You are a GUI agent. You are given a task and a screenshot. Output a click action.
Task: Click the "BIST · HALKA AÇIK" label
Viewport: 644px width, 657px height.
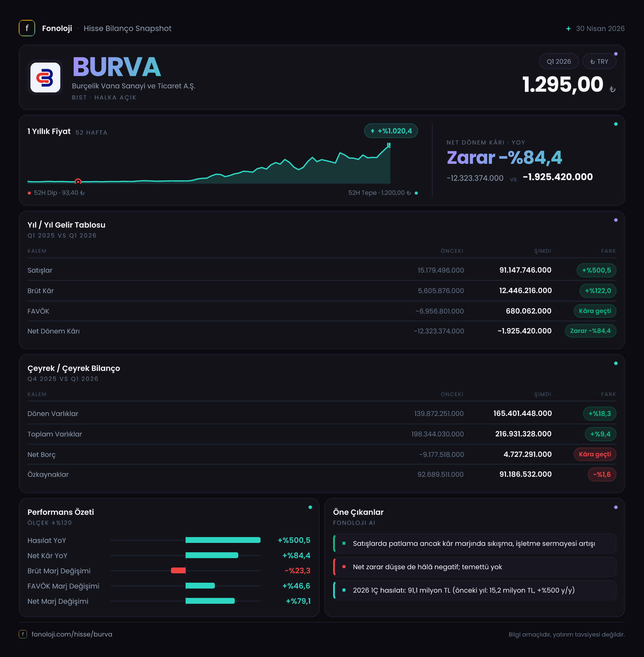pyautogui.click(x=104, y=98)
